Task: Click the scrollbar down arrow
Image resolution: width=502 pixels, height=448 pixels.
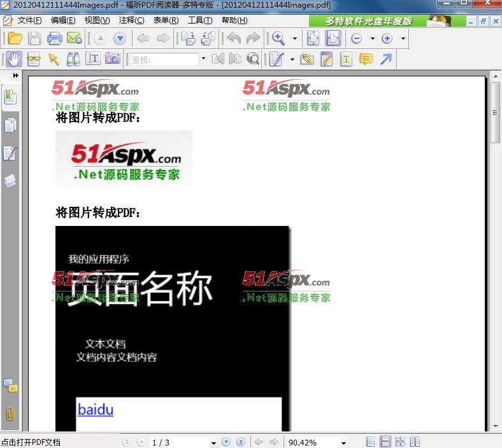Action: click(x=496, y=426)
